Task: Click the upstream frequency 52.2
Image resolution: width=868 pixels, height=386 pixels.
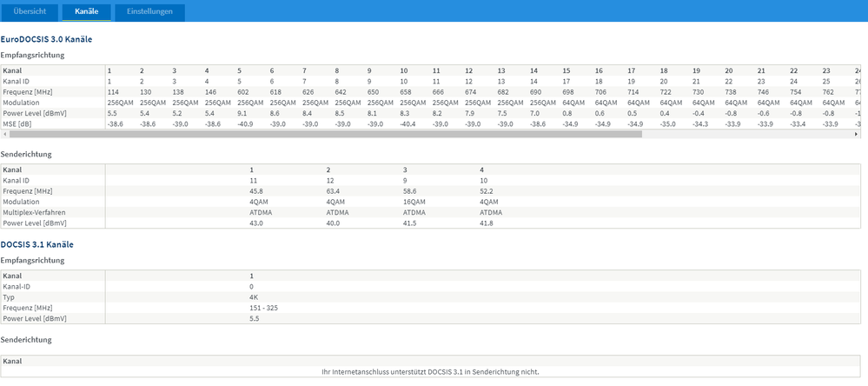Action: pos(486,191)
